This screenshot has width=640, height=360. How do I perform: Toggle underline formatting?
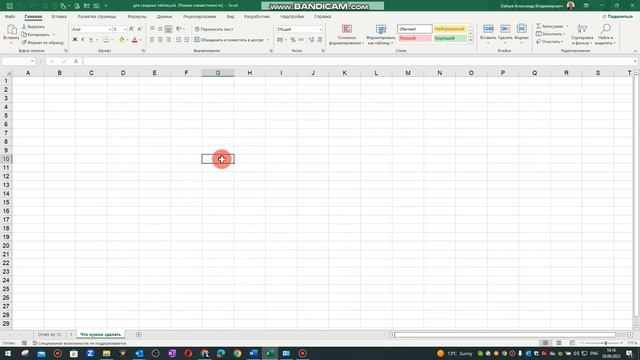[91, 40]
